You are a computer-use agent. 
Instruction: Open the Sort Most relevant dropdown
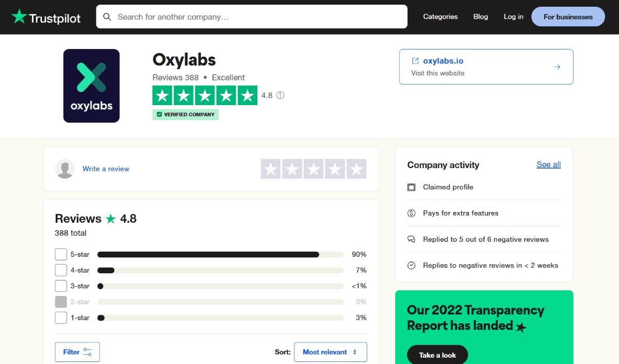point(331,352)
